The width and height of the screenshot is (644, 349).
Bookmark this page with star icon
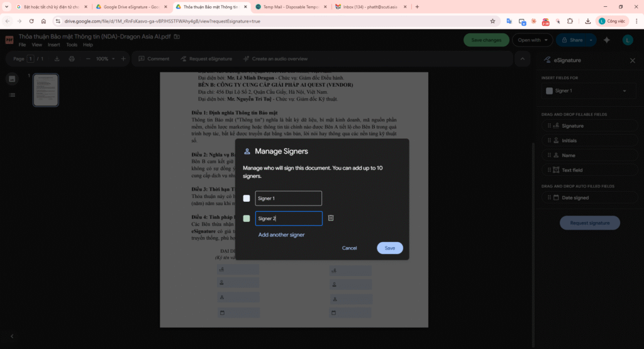tap(492, 21)
